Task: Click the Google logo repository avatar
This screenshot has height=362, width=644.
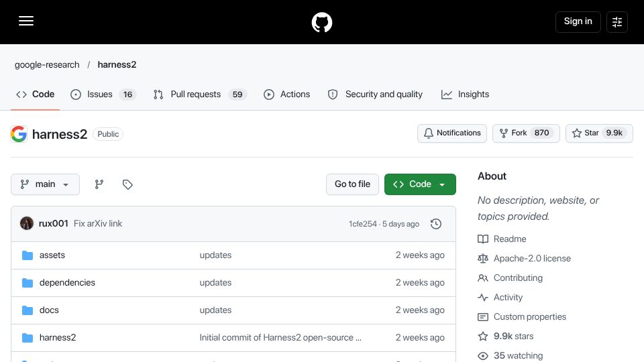Action: [x=19, y=134]
